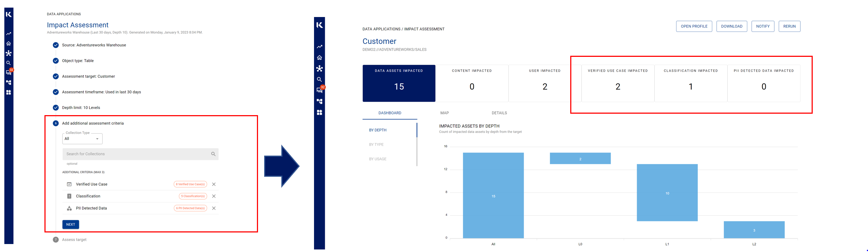
Task: Open notifications chat icon with 32 badge
Action: tap(320, 90)
